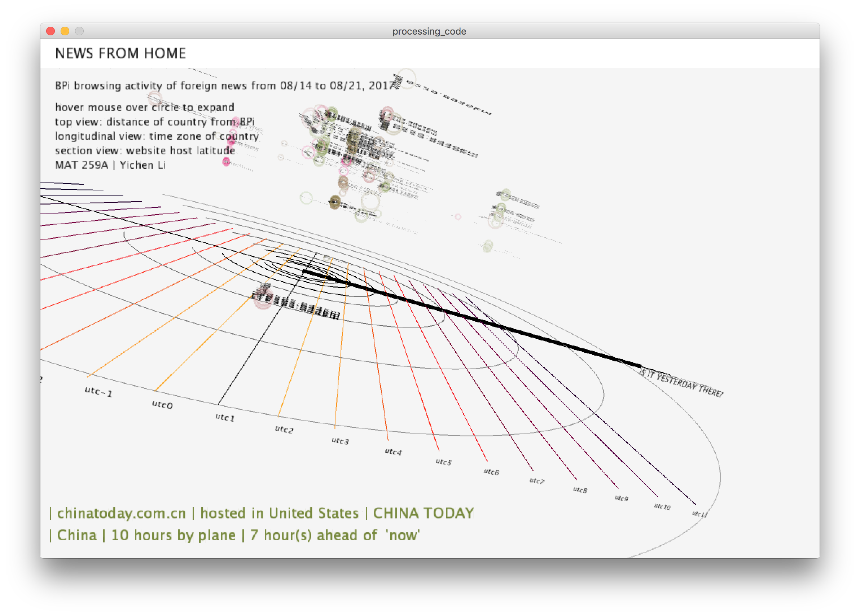Click the utc8 label
The height and width of the screenshot is (616, 860).
coord(580,490)
